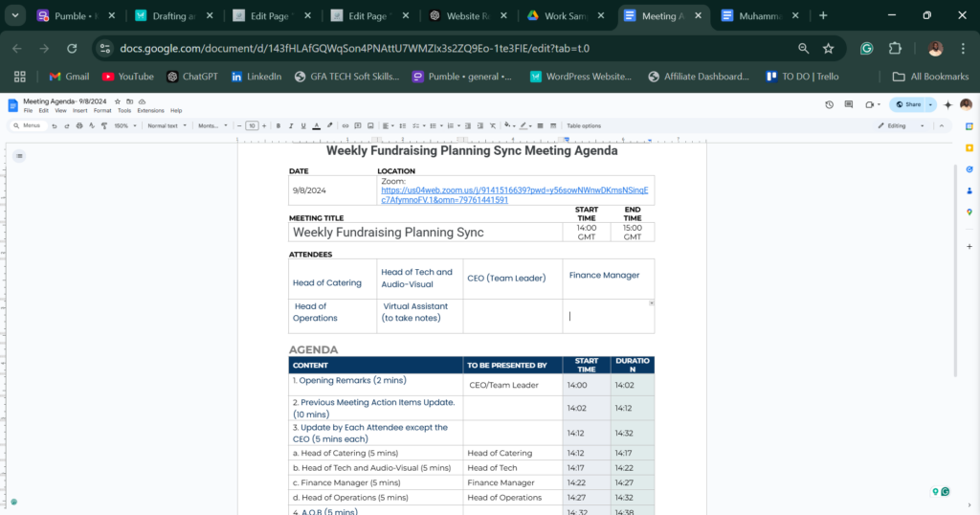
Task: Open the Insert menu
Action: [79, 111]
